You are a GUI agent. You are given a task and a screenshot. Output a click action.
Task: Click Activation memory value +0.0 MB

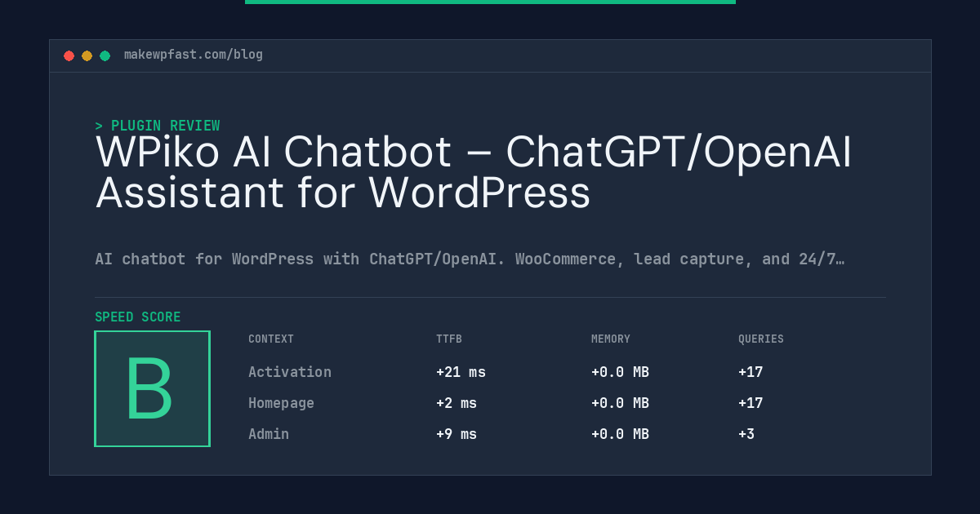620,372
